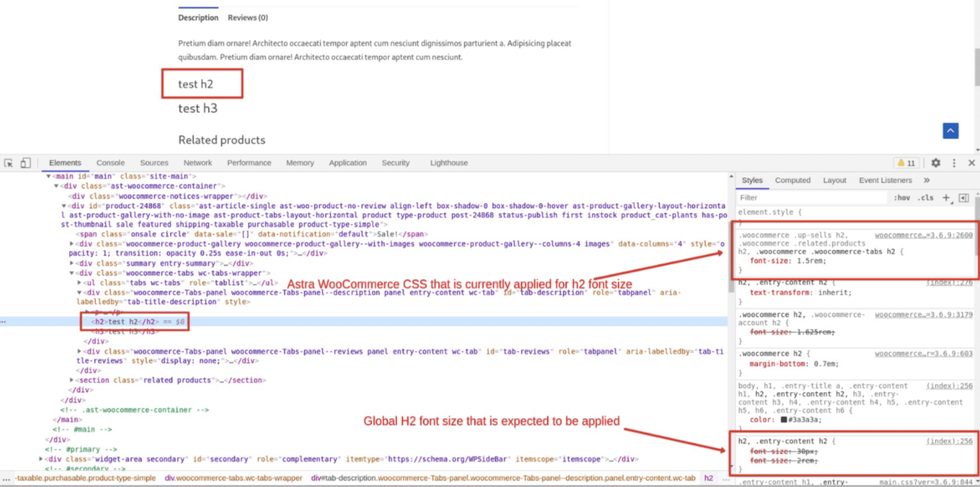Open the page Description tab

pyautogui.click(x=198, y=18)
